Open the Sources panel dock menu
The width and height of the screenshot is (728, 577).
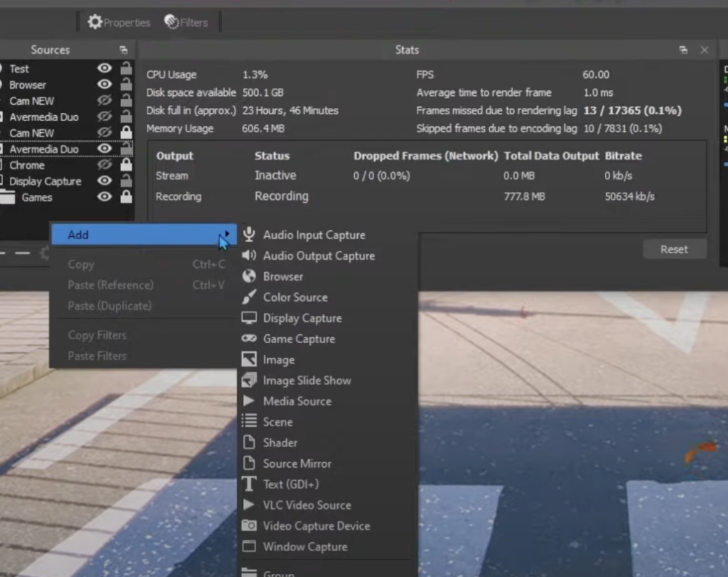[x=123, y=49]
